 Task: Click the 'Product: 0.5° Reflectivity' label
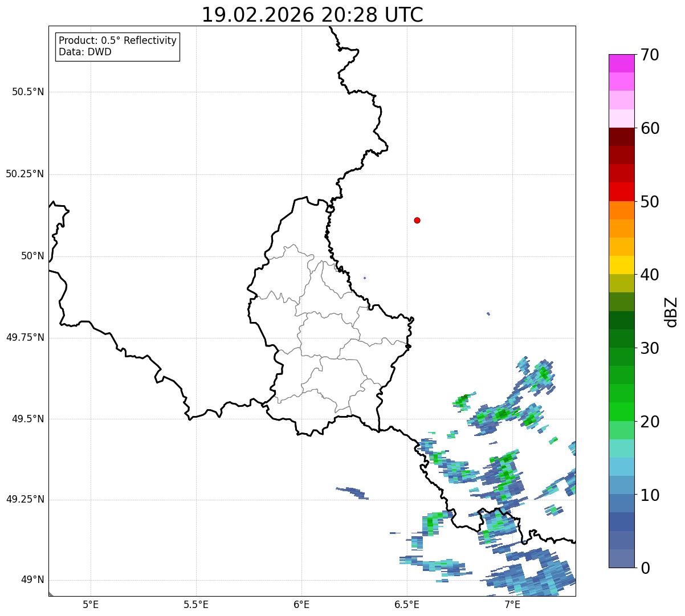tap(117, 40)
